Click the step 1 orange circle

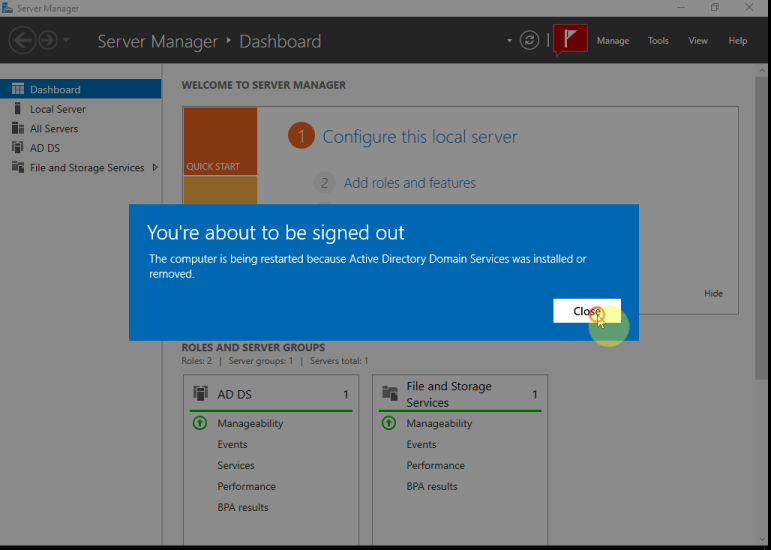tap(301, 136)
